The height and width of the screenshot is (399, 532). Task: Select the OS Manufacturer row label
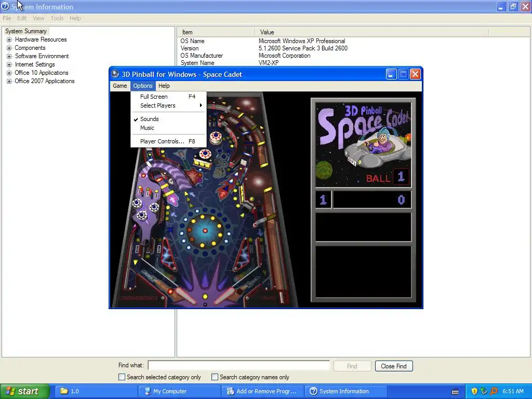click(x=202, y=56)
